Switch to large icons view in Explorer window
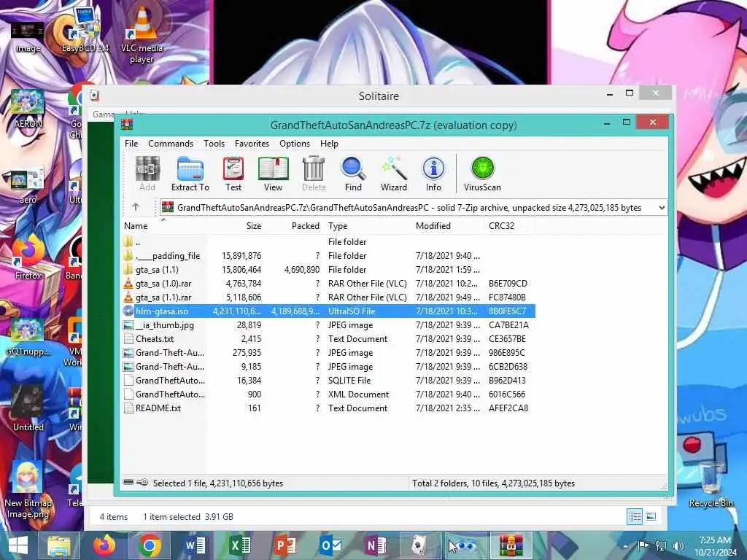The width and height of the screenshot is (747, 560). tap(651, 517)
